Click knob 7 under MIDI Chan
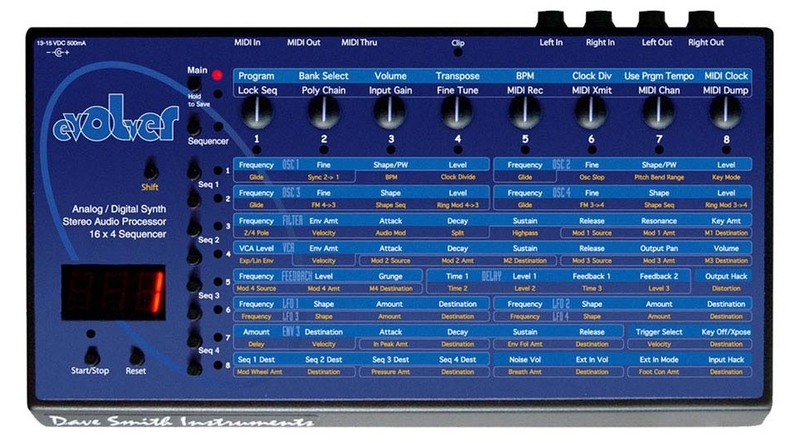This screenshot has width=800, height=443. point(659,111)
